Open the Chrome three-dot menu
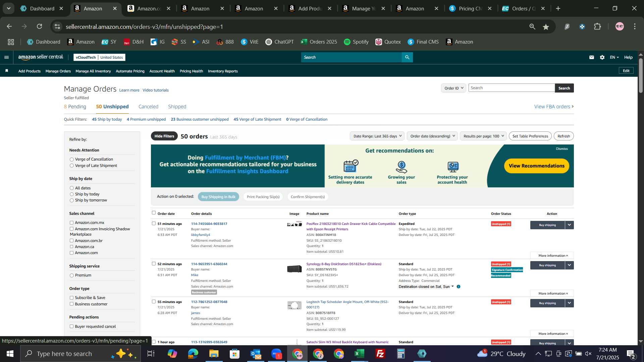 [635, 26]
